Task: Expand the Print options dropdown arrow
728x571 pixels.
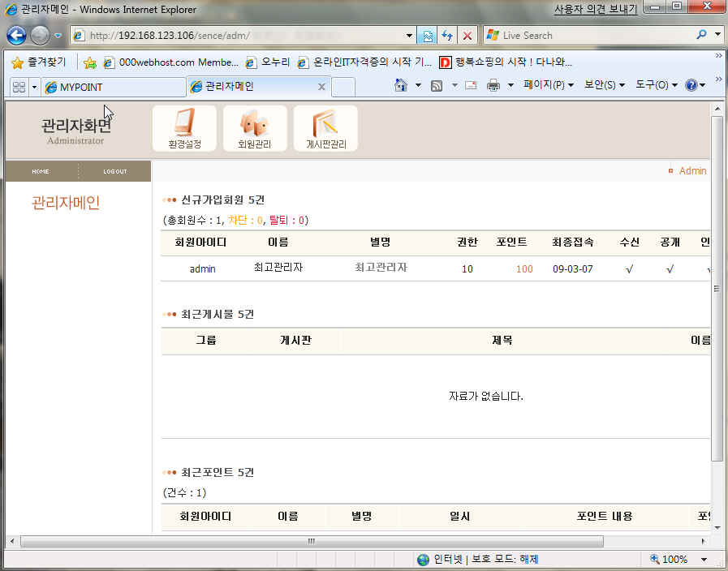Action: click(x=510, y=85)
